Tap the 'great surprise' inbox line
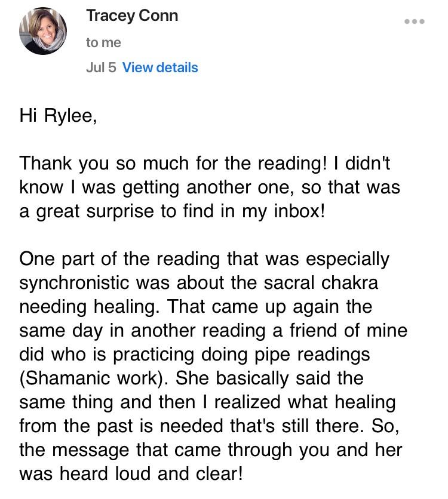This screenshot has width=448, height=499. click(172, 211)
